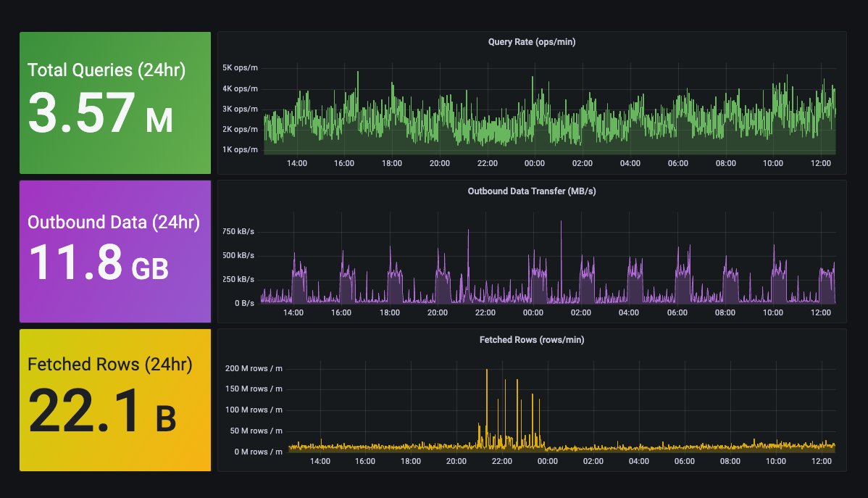Click the 150 M rows / m label
The width and height of the screenshot is (868, 498).
(254, 389)
